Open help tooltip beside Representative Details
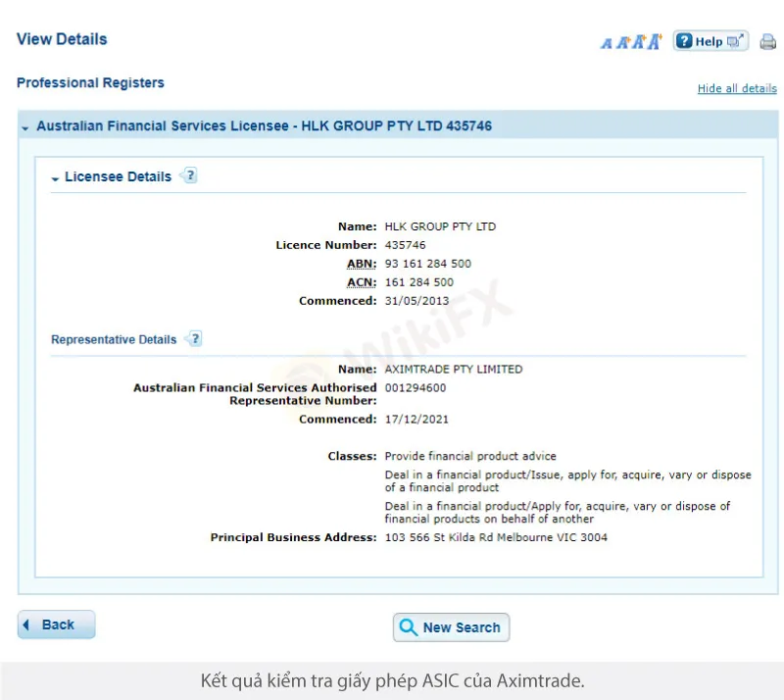Viewport: 784px width, 700px height. pyautogui.click(x=194, y=339)
